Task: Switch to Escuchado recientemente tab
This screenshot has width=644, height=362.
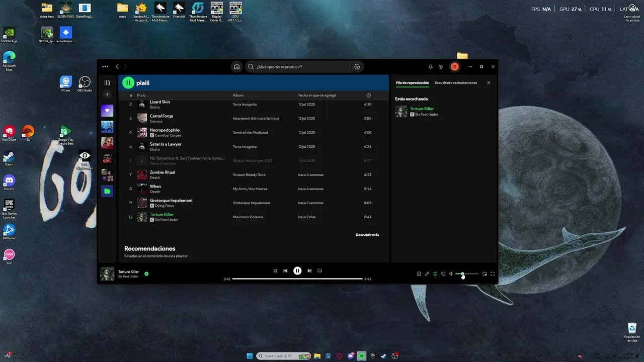Action: click(456, 83)
